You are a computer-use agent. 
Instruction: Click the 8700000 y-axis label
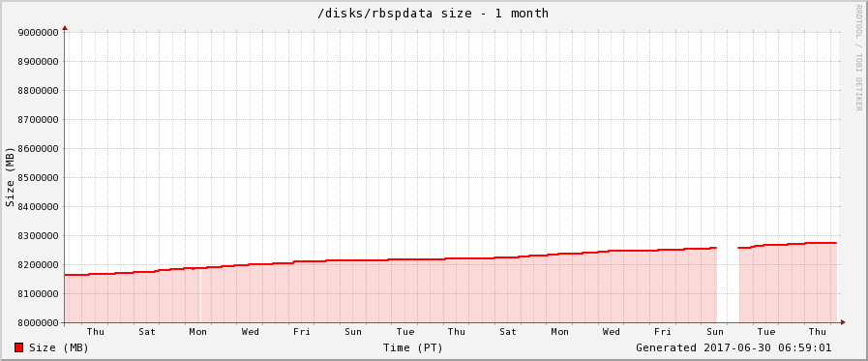tap(39, 120)
